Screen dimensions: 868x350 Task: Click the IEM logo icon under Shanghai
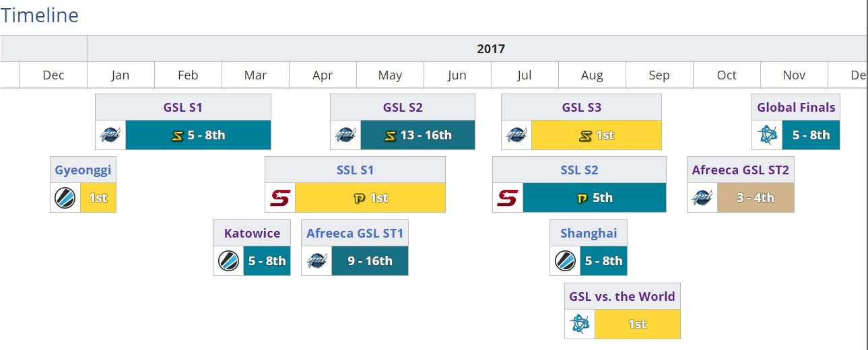pyautogui.click(x=565, y=260)
